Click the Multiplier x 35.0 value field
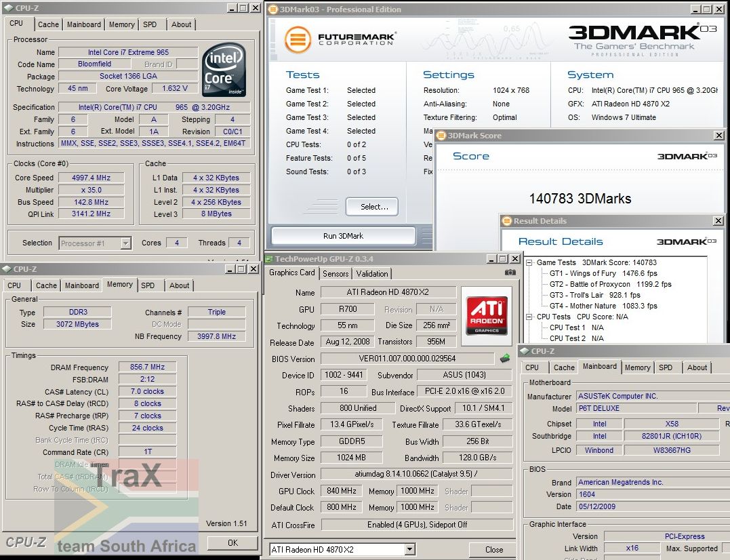Viewport: 730px width, 560px height. 92,190
